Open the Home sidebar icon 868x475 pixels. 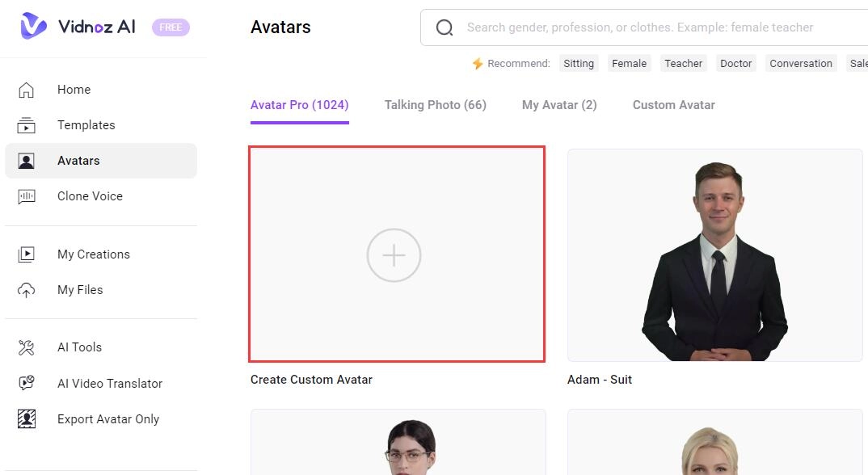click(x=27, y=90)
